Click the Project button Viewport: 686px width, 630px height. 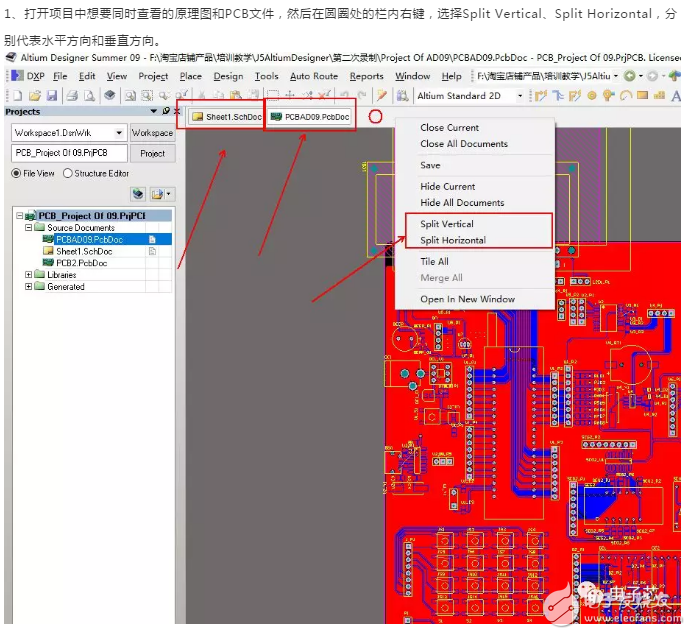click(x=152, y=154)
